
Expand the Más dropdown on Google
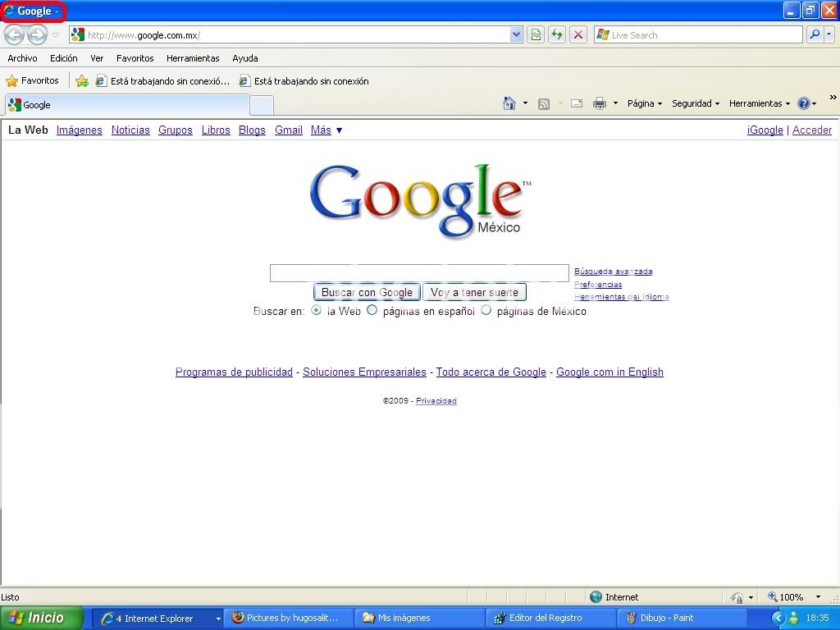326,130
